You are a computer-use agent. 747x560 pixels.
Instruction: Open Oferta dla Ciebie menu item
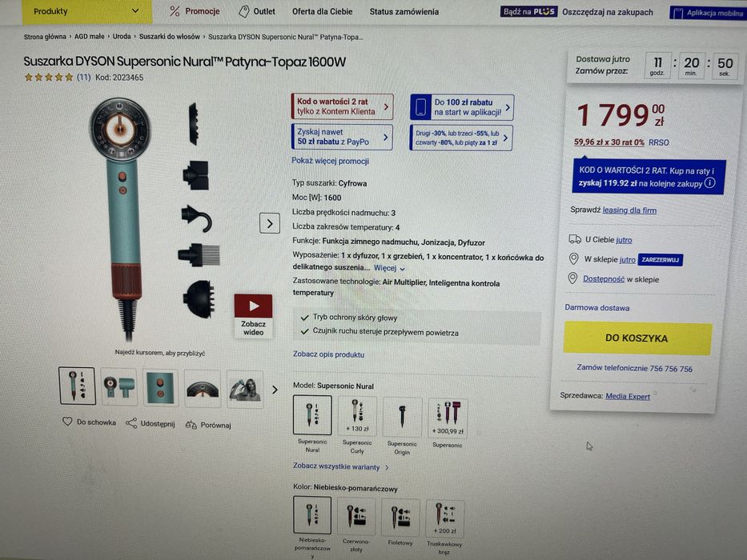[322, 12]
